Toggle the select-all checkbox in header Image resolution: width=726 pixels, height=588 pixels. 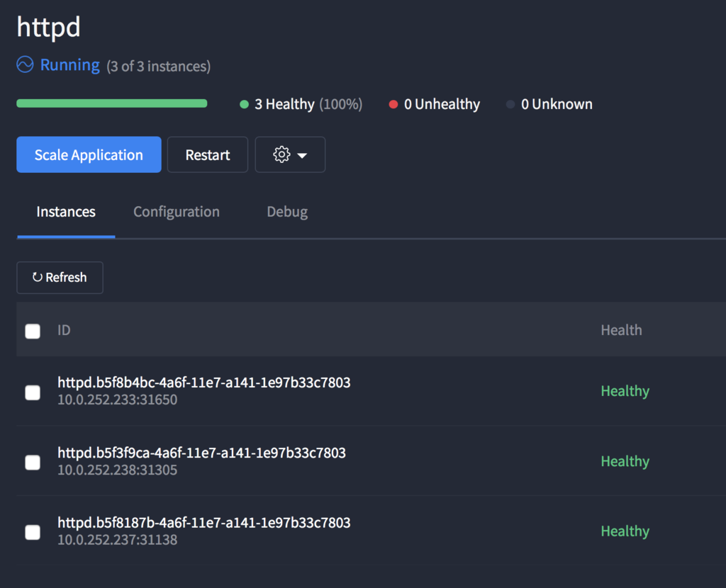(33, 331)
